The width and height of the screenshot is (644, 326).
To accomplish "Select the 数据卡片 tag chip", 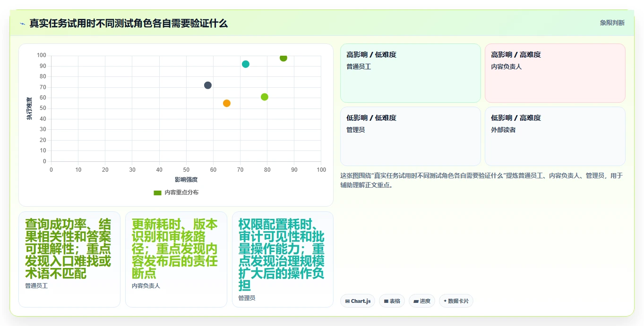I will click(456, 301).
